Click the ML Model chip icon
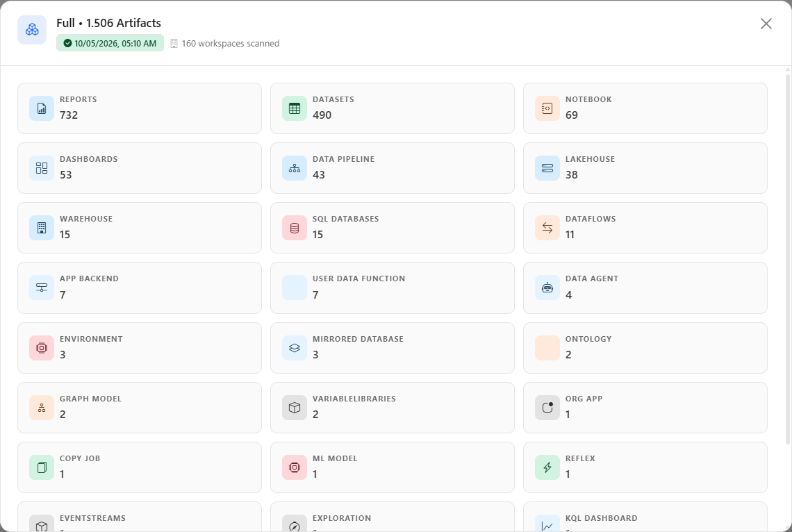The width and height of the screenshot is (792, 532). (295, 467)
